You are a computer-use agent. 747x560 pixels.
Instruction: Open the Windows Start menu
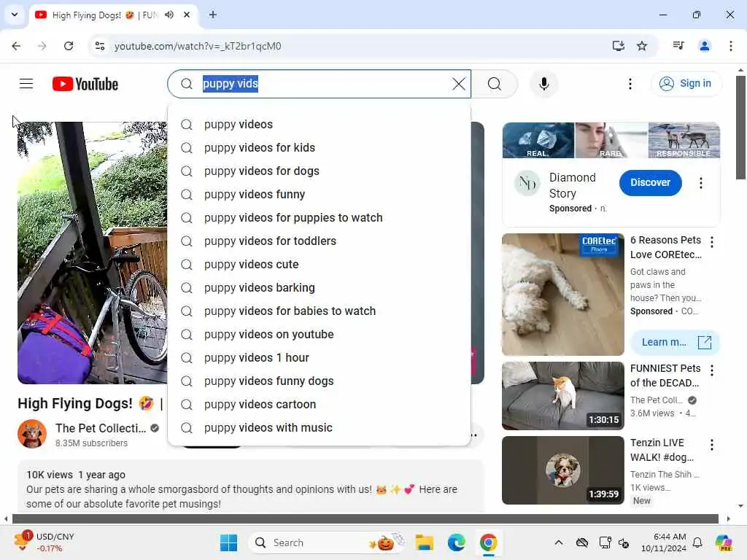click(x=228, y=542)
